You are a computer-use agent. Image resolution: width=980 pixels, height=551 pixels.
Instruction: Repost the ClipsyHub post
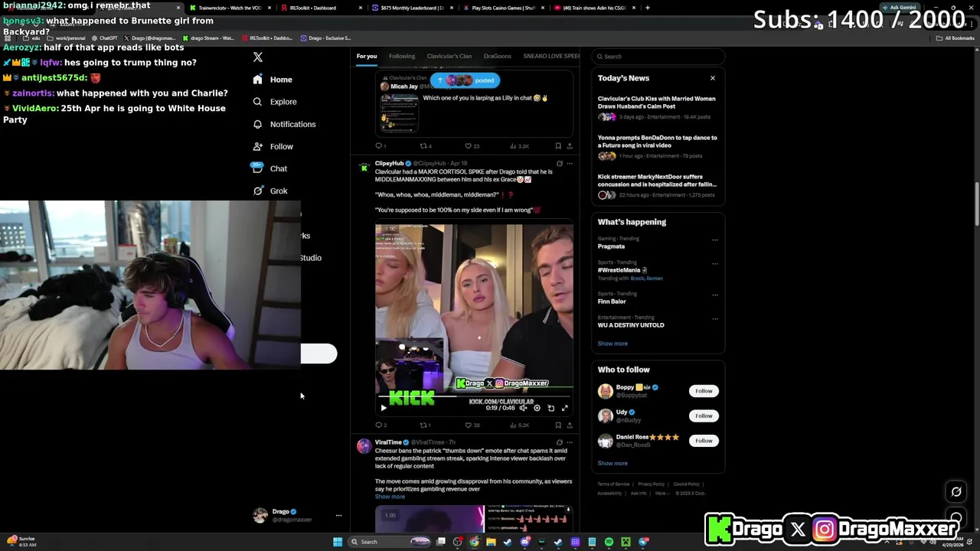pos(425,425)
